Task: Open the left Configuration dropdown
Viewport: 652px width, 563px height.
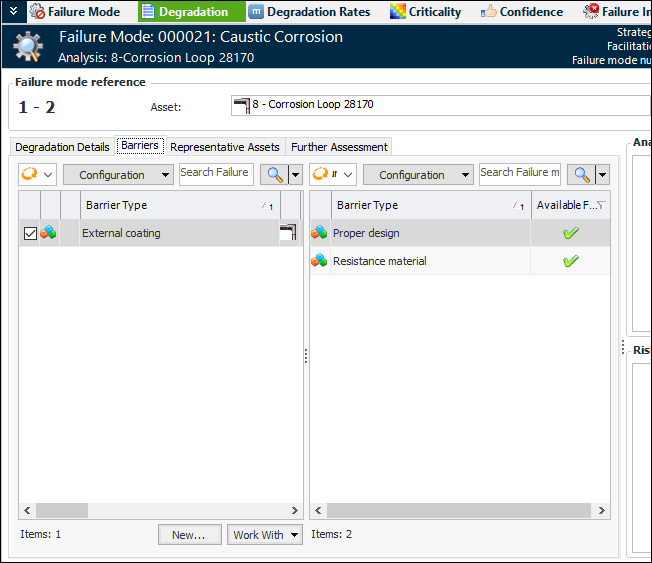Action: (x=118, y=175)
